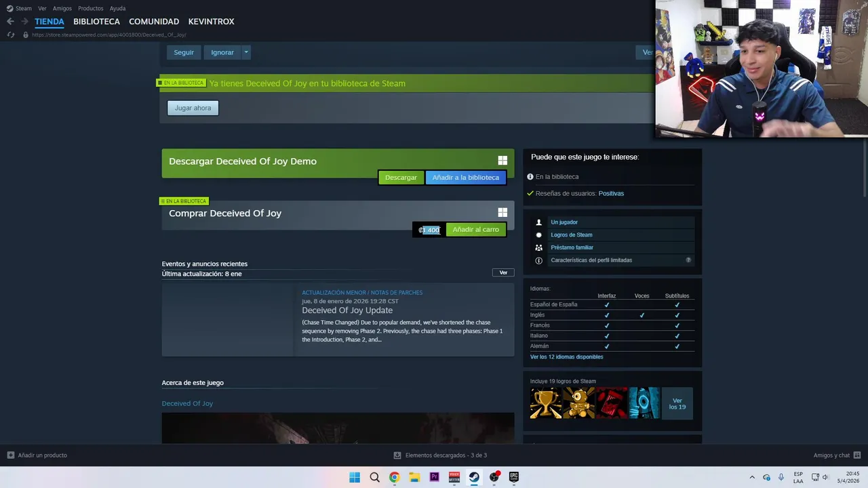This screenshot has height=488, width=868.
Task: Click the Ver button beside recent events
Action: click(503, 272)
